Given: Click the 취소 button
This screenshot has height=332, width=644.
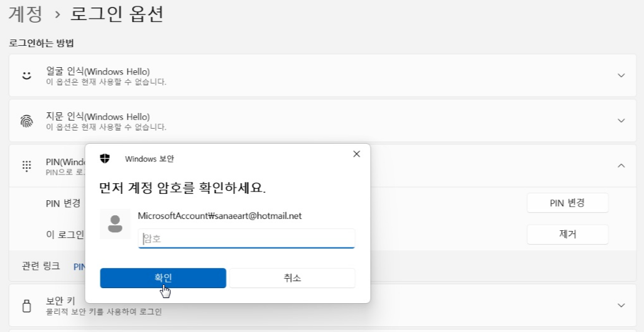Looking at the screenshot, I should (292, 278).
